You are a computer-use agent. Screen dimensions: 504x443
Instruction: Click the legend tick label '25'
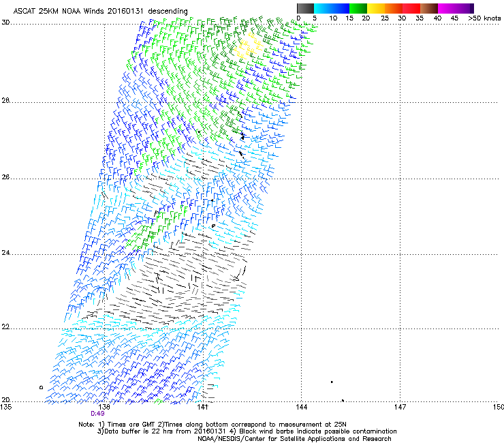(x=385, y=18)
